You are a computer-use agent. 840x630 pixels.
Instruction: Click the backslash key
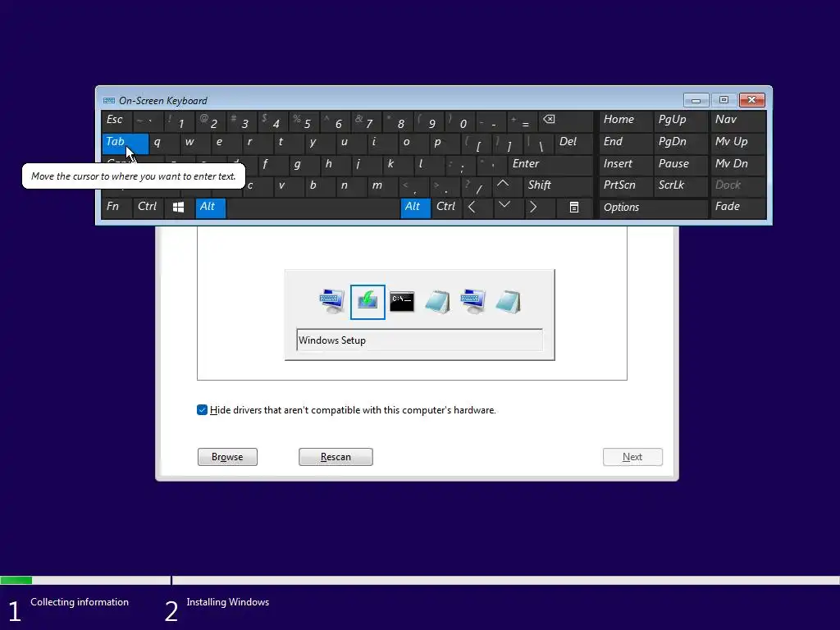pos(539,143)
